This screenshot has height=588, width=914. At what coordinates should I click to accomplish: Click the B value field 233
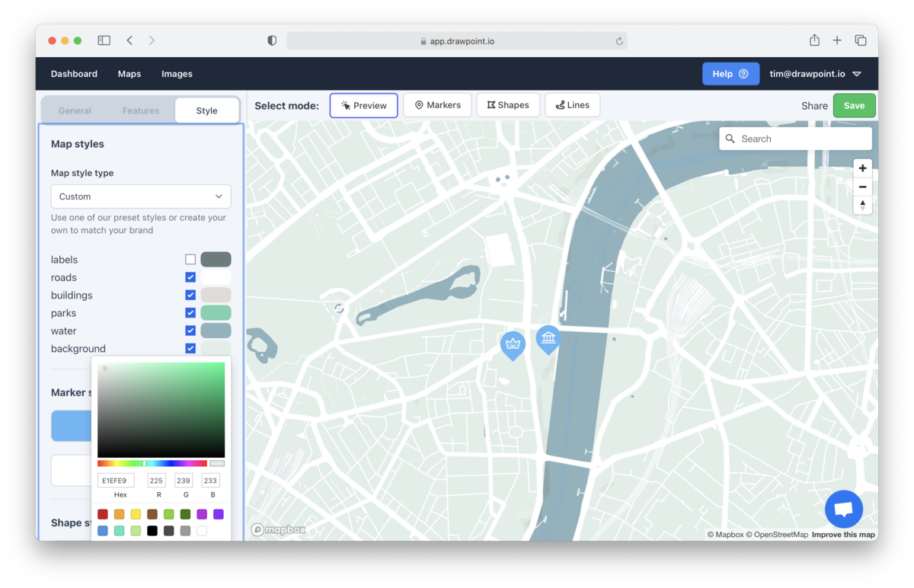pyautogui.click(x=211, y=481)
